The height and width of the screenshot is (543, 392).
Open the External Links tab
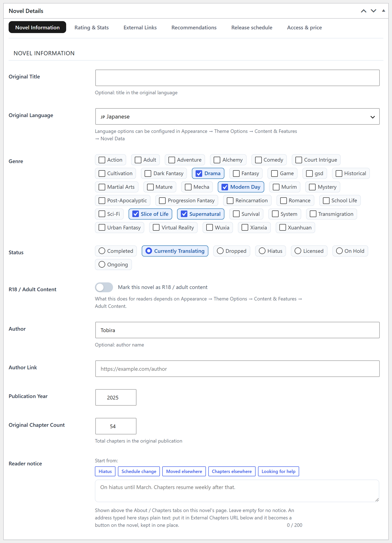[x=140, y=27]
